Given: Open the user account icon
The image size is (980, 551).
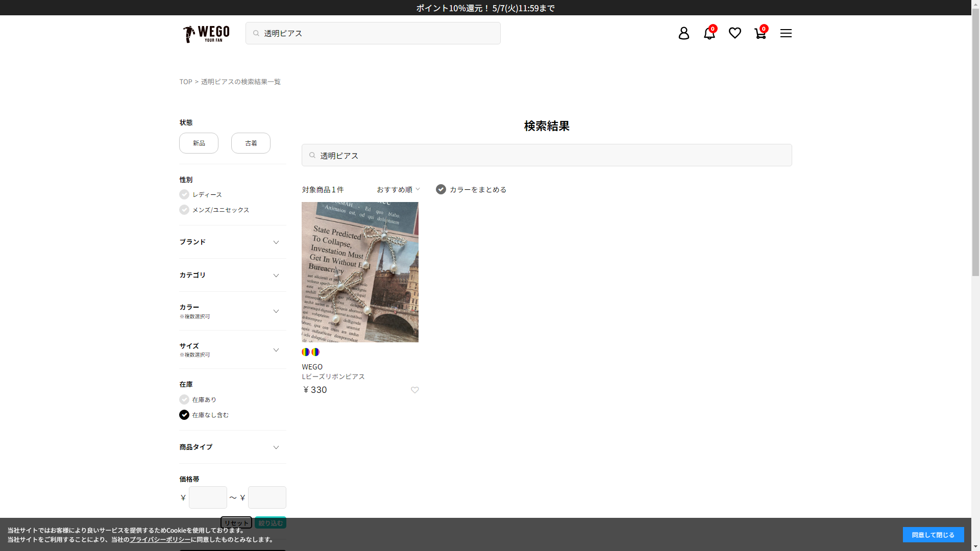Looking at the screenshot, I should click(x=683, y=33).
